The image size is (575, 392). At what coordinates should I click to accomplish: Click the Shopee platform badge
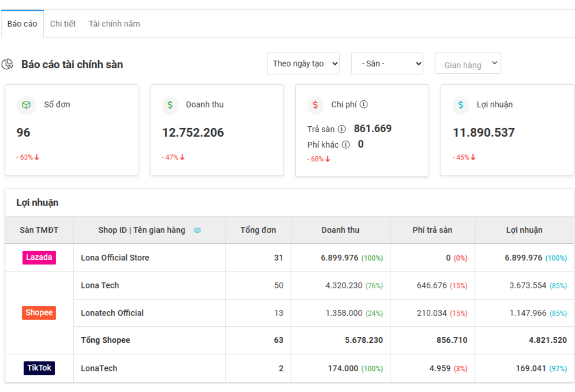[39, 313]
